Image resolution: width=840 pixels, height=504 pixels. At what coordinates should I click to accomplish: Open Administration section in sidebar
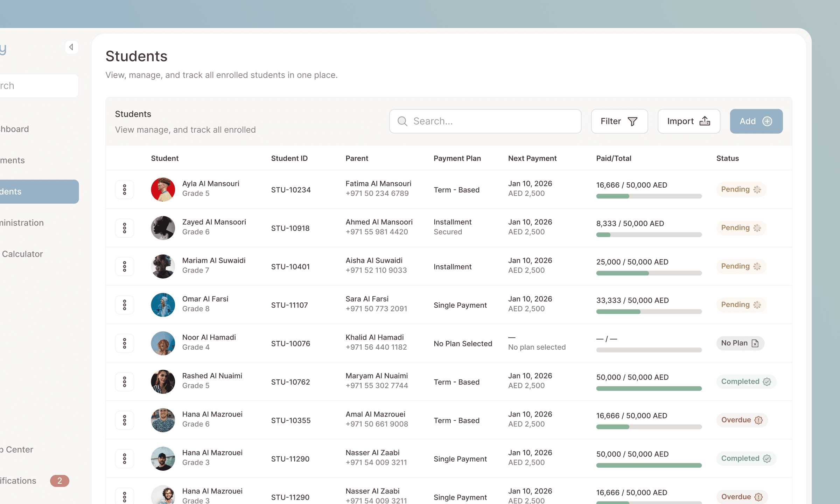(22, 223)
